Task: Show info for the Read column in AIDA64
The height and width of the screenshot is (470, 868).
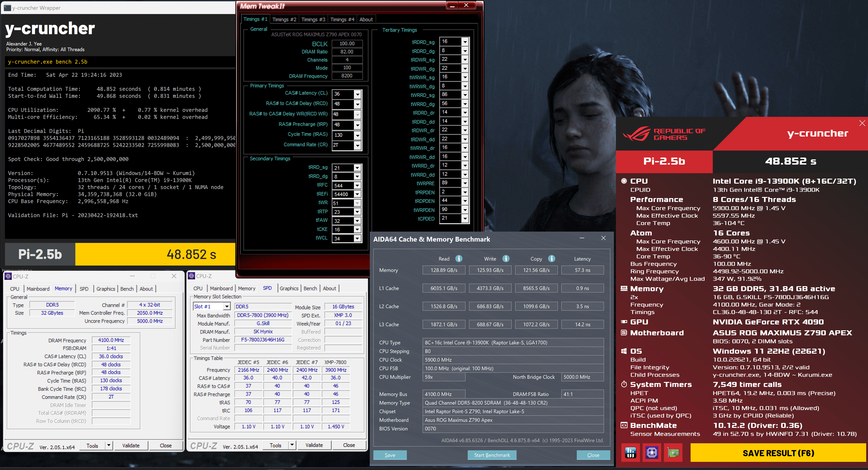Action: [459, 259]
